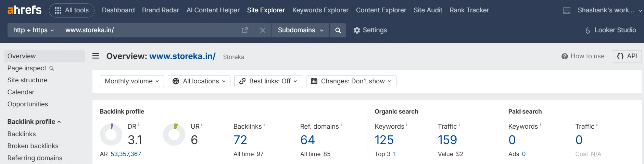The width and height of the screenshot is (644, 164).
Task: Click the search magnifier button
Action: pos(338,30)
